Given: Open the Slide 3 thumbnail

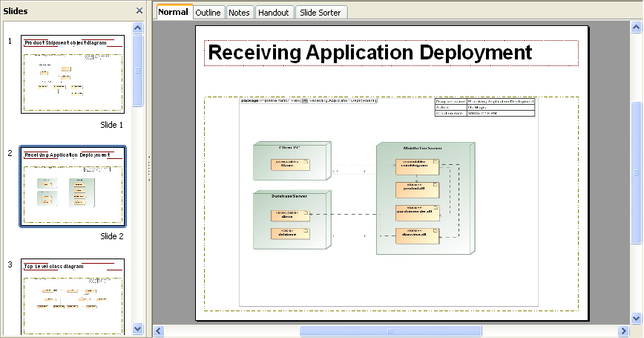Looking at the screenshot, I should point(73,296).
